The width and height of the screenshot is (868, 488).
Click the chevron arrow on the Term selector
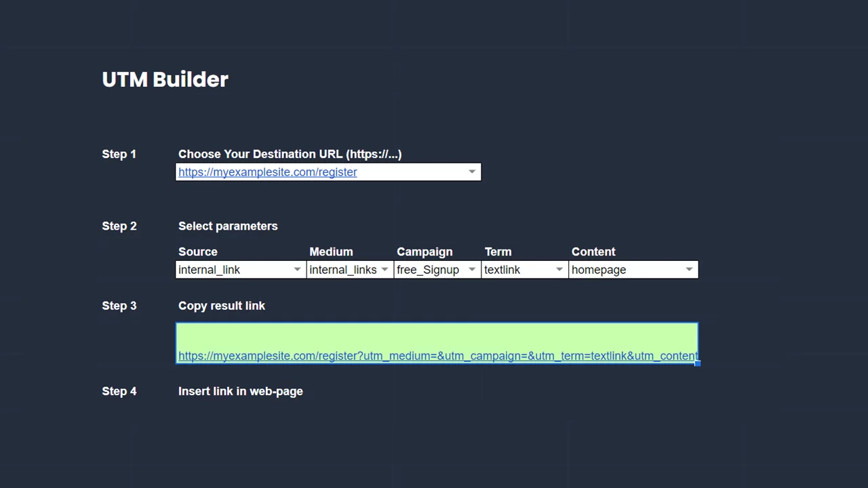(x=559, y=270)
